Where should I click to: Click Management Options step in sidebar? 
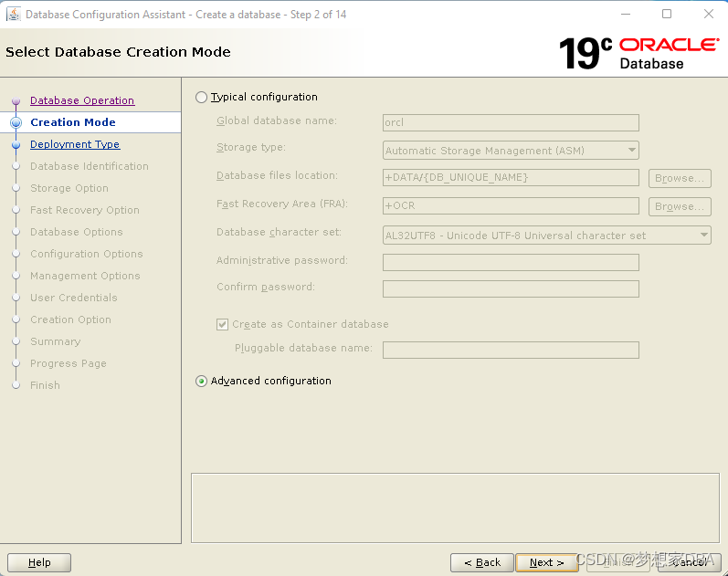coord(85,276)
